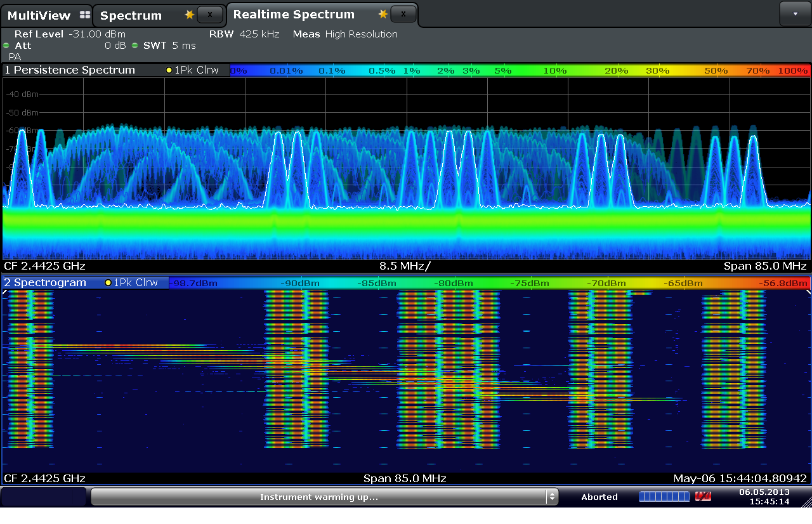Image resolution: width=812 pixels, height=524 pixels.
Task: Click the Ref Level value
Action: coord(97,34)
